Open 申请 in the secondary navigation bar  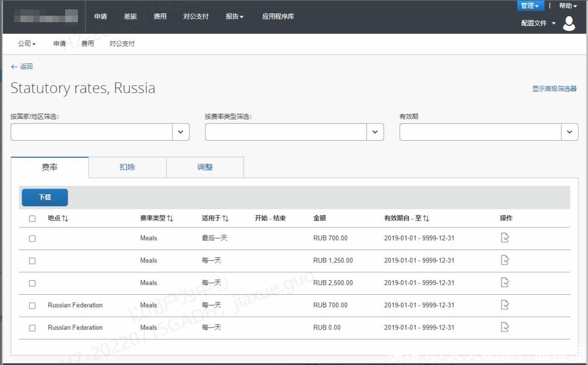click(60, 44)
